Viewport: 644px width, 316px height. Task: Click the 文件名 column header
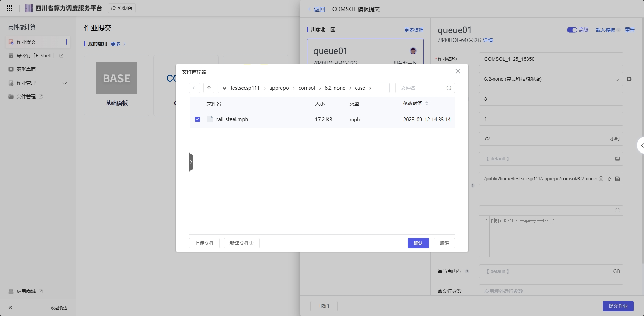point(214,104)
